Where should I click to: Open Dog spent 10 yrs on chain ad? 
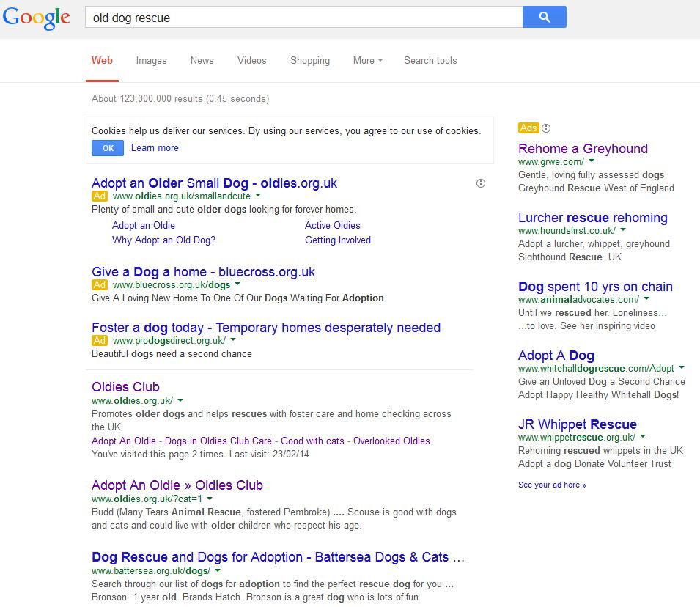tap(595, 287)
